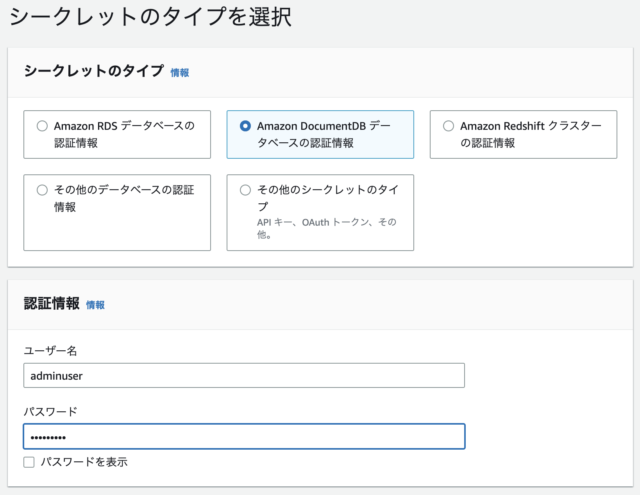Click the シークレットのタイプ section heading
Screen dimensions: 640x495
(x=94, y=71)
